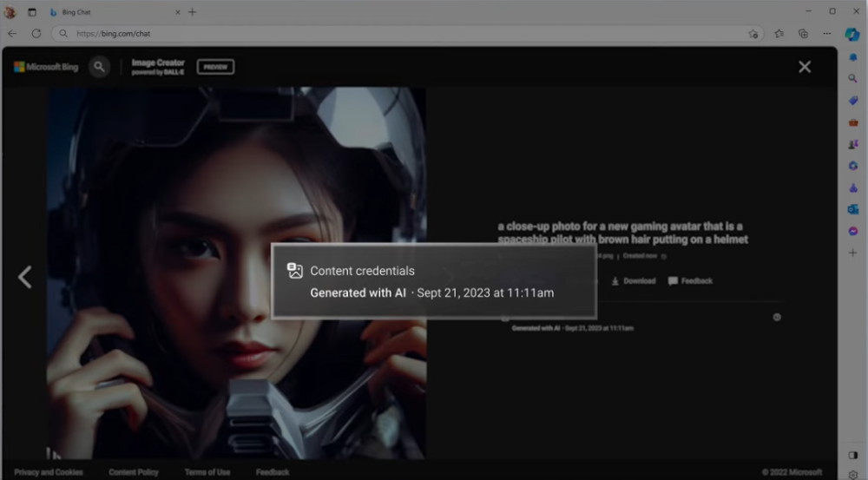Open Terms of Use link

[x=207, y=472]
